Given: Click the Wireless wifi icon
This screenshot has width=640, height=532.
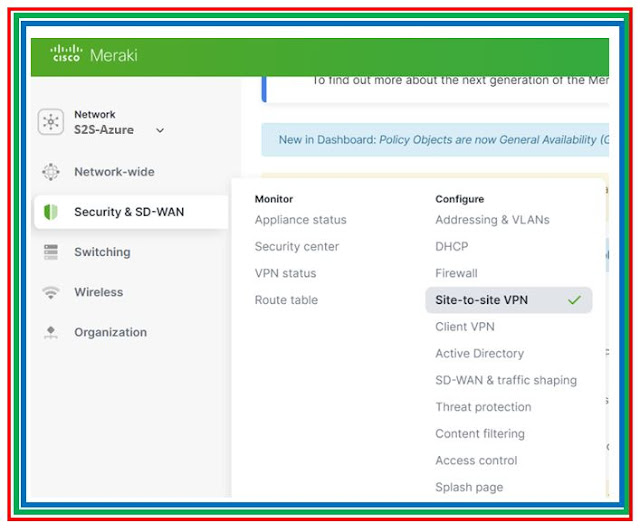Looking at the screenshot, I should coord(51,292).
